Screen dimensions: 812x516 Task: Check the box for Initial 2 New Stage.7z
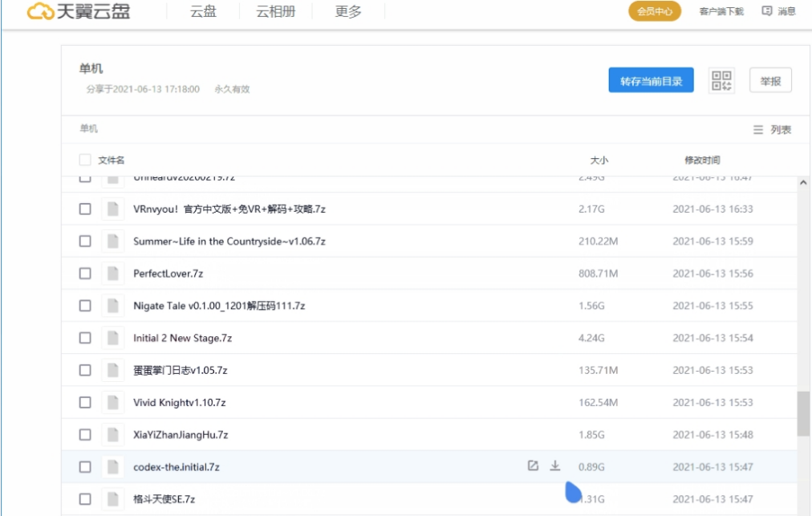85,338
